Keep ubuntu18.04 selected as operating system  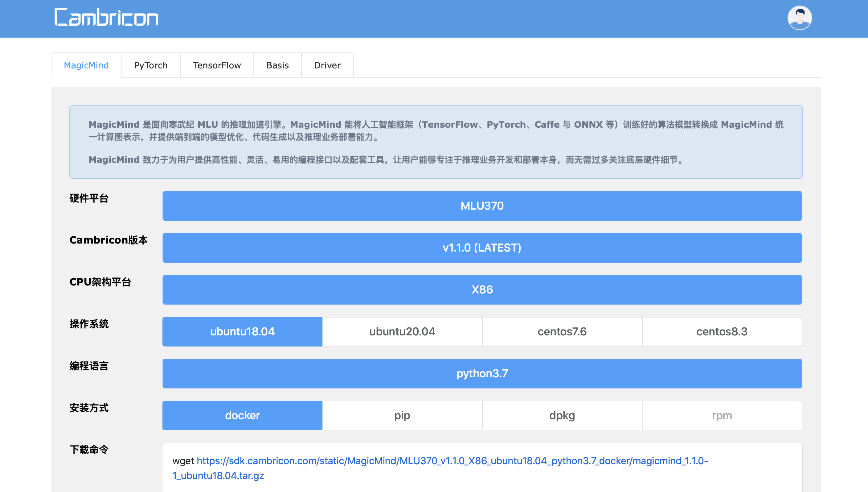tap(242, 331)
